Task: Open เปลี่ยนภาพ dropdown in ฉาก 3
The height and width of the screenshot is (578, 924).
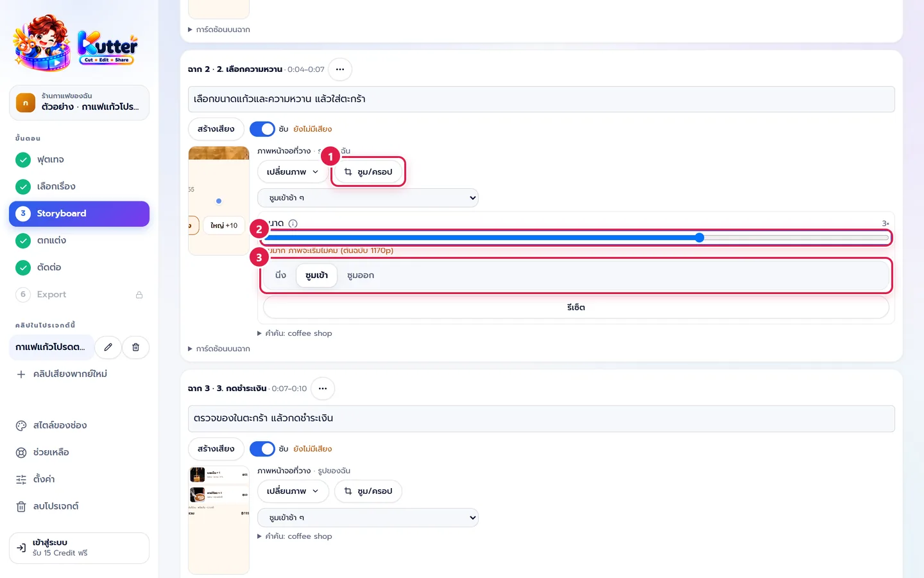Action: 293,491
